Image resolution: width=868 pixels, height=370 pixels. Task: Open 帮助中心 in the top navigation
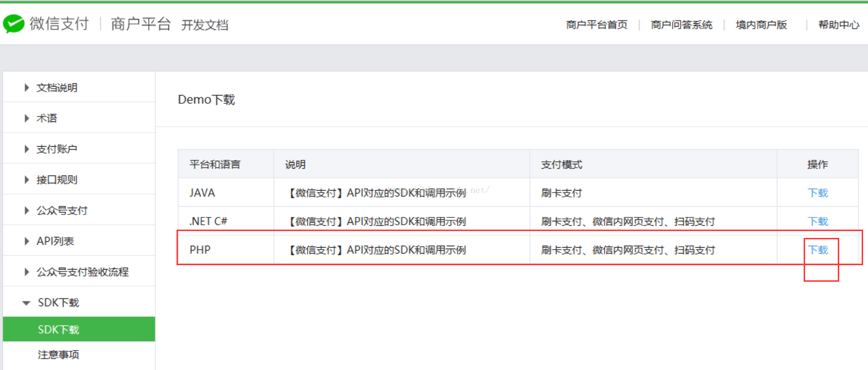click(838, 25)
